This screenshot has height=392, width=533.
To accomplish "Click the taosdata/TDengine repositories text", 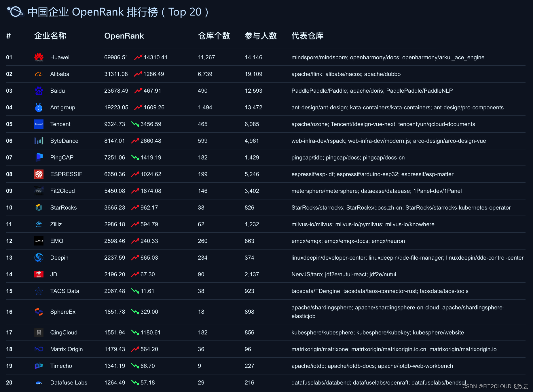I will point(380,291).
